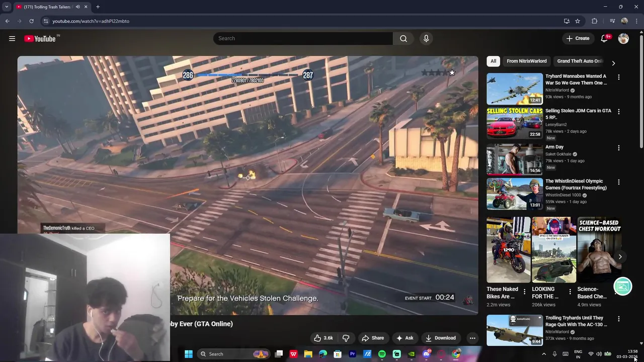This screenshot has height=362, width=644.
Task: Open Tryhard Wannabes video thumbnail
Action: [515, 89]
